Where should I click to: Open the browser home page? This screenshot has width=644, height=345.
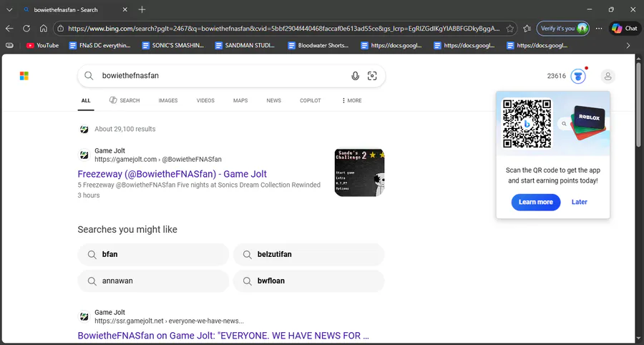point(44,29)
